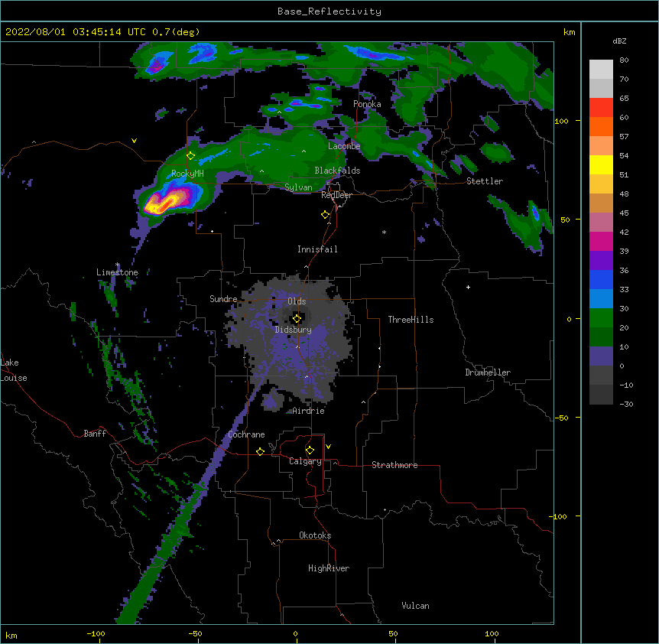Click the Base_Reflectivity title text
The image size is (659, 644).
pyautogui.click(x=329, y=11)
